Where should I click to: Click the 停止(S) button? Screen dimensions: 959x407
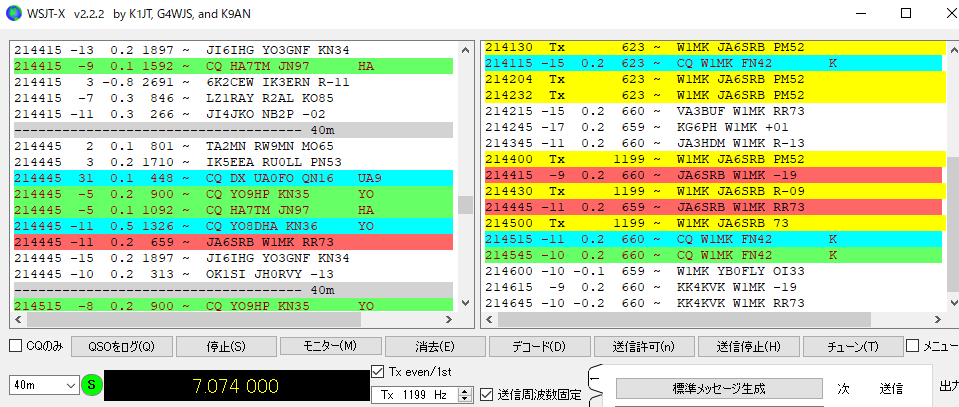[226, 346]
